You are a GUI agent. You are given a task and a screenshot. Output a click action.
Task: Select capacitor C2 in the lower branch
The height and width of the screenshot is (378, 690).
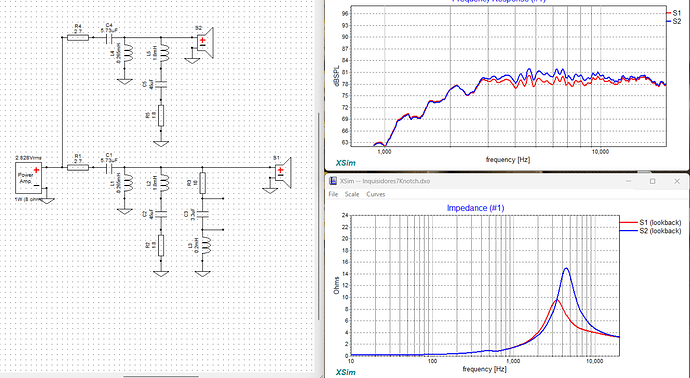(161, 214)
